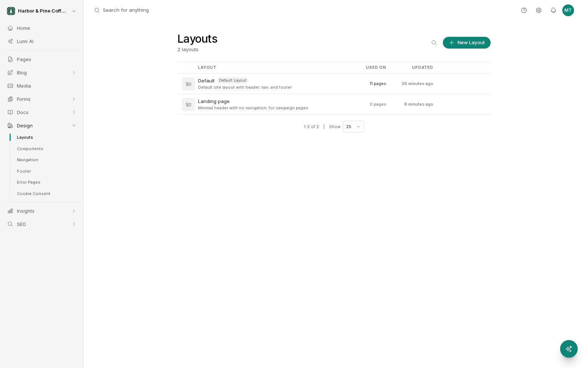Expand the Docs section chevron
588x368 pixels.
point(74,112)
